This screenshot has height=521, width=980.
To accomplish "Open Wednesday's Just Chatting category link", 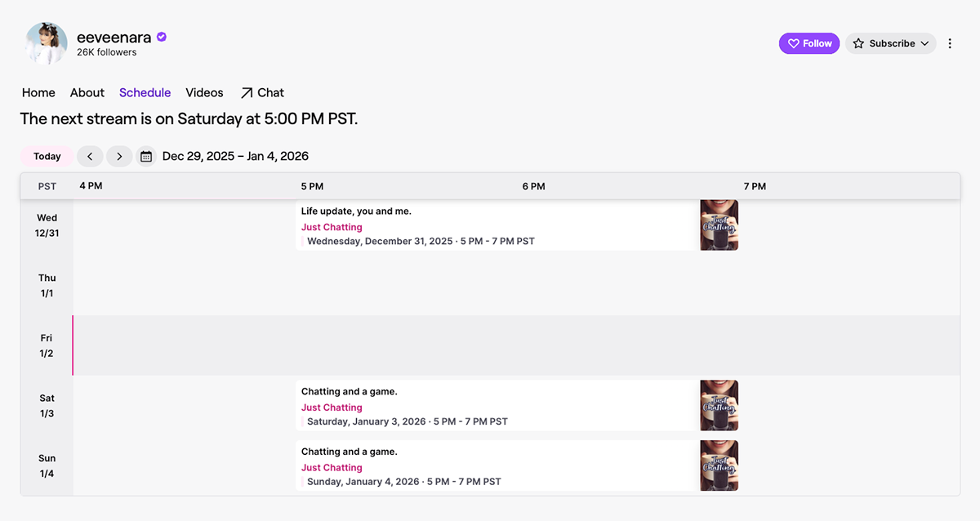I will [x=332, y=227].
